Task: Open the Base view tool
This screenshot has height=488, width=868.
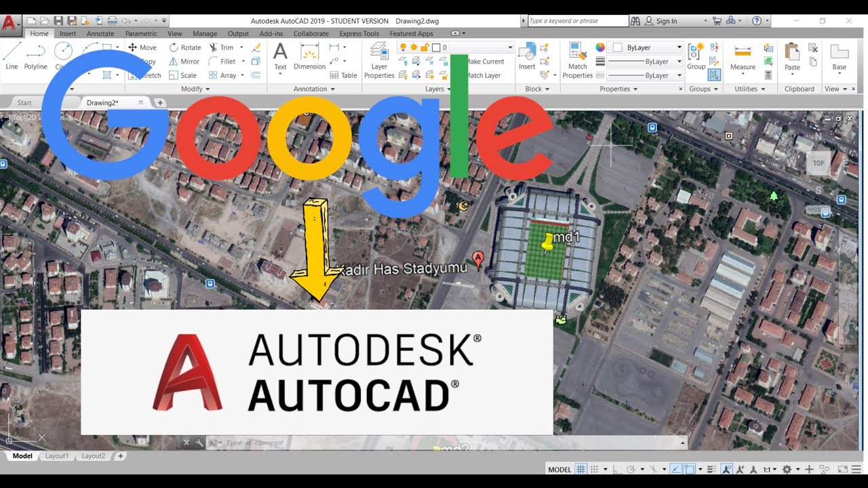Action: tap(840, 58)
